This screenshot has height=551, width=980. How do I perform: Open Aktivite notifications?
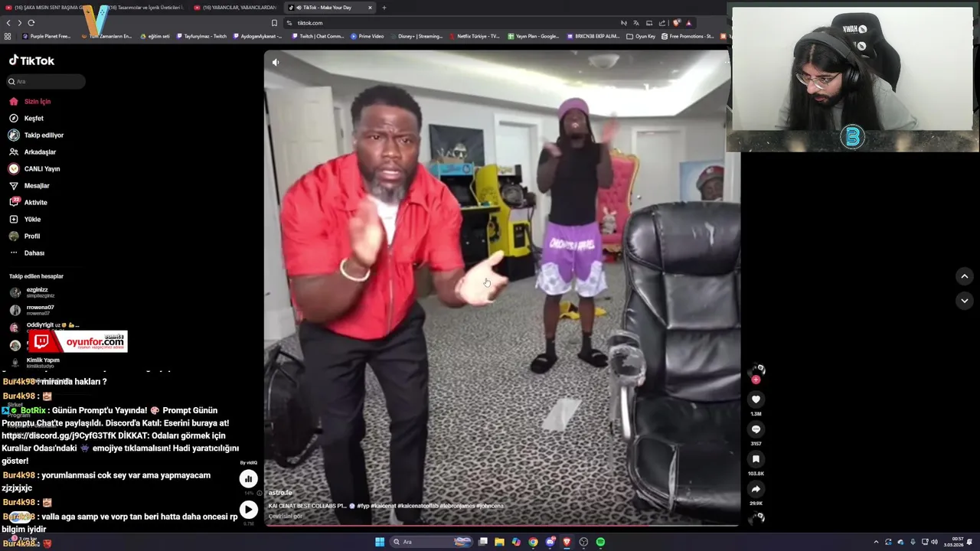28,203
